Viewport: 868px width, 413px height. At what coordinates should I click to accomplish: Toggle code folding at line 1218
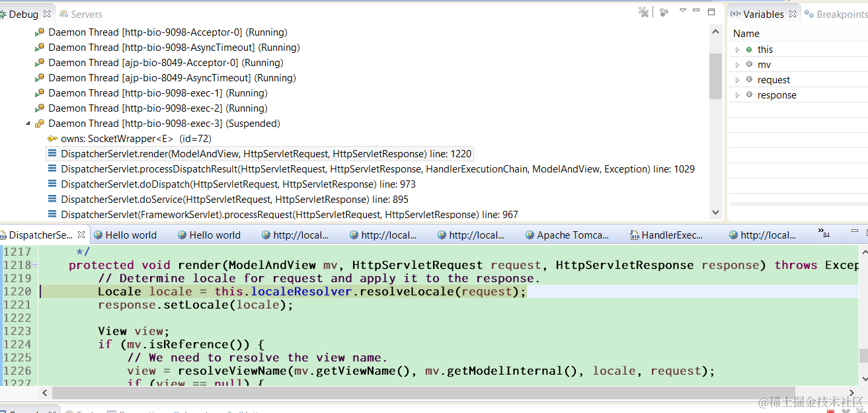click(x=35, y=265)
